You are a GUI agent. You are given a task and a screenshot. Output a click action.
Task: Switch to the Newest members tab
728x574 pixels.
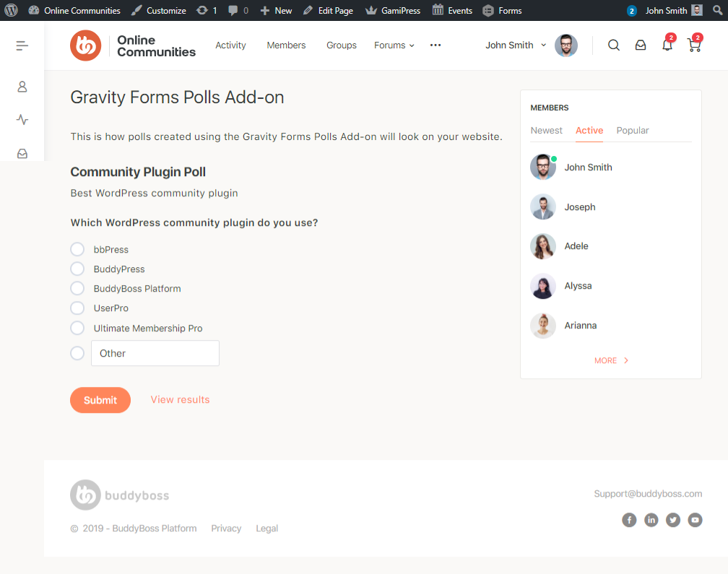tap(547, 131)
